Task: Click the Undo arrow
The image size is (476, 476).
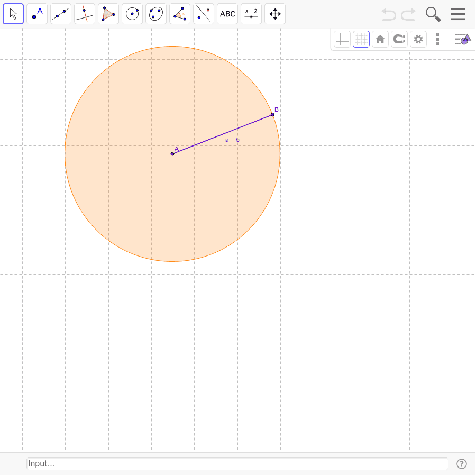Action: pyautogui.click(x=389, y=14)
